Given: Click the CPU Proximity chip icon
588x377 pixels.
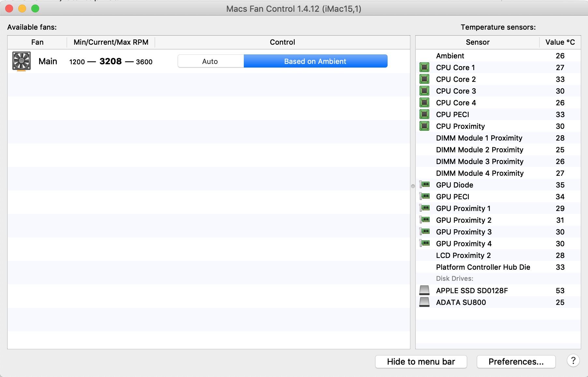Looking at the screenshot, I should [424, 126].
